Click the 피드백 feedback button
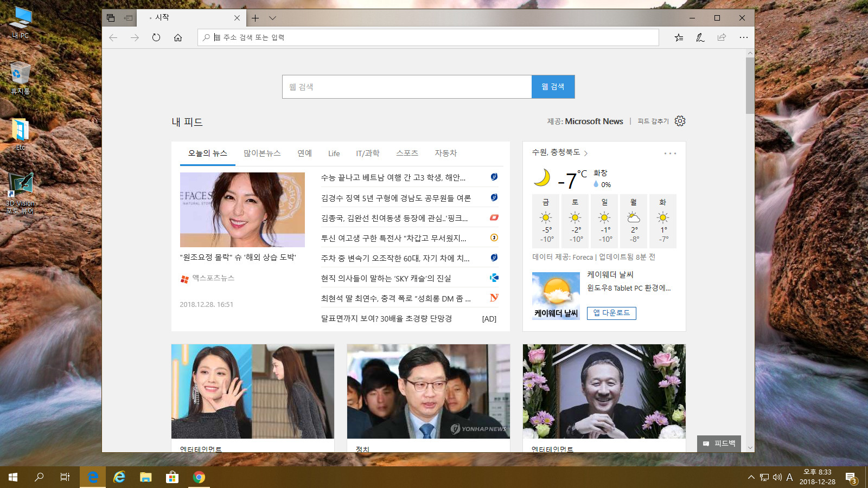Viewport: 868px width, 488px height. 719,444
